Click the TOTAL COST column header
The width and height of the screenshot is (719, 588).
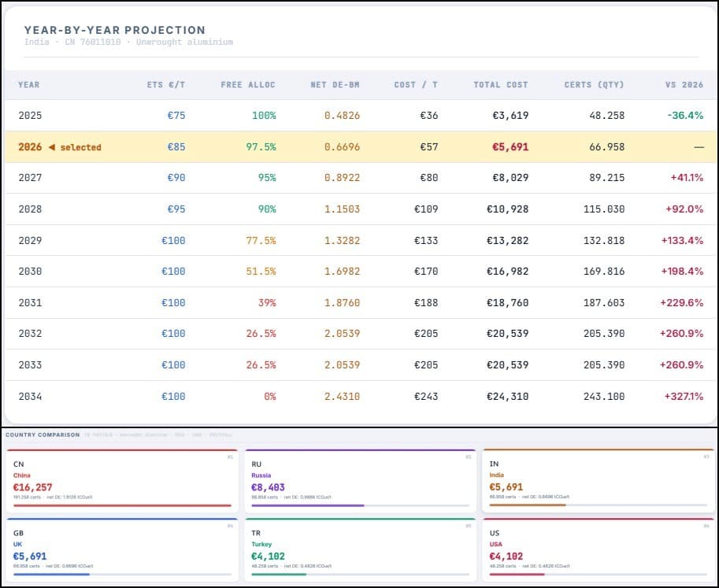click(500, 85)
